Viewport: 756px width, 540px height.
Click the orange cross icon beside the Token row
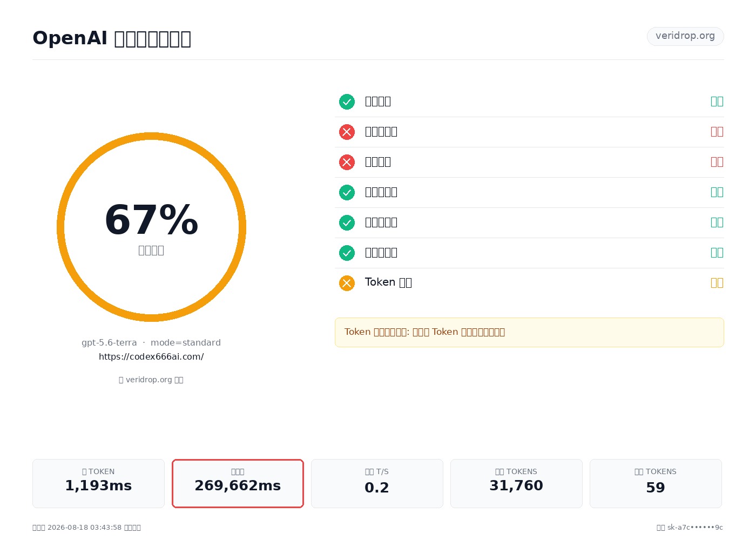[347, 283]
